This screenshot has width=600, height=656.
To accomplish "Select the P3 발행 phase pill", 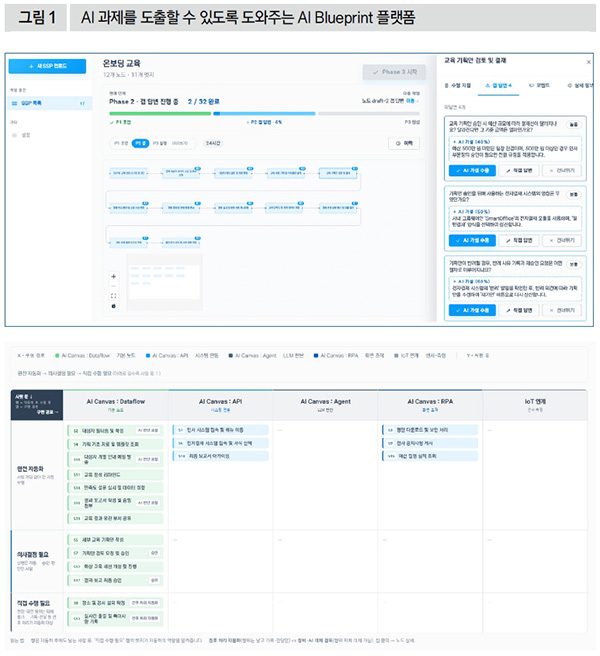I will pos(160,143).
